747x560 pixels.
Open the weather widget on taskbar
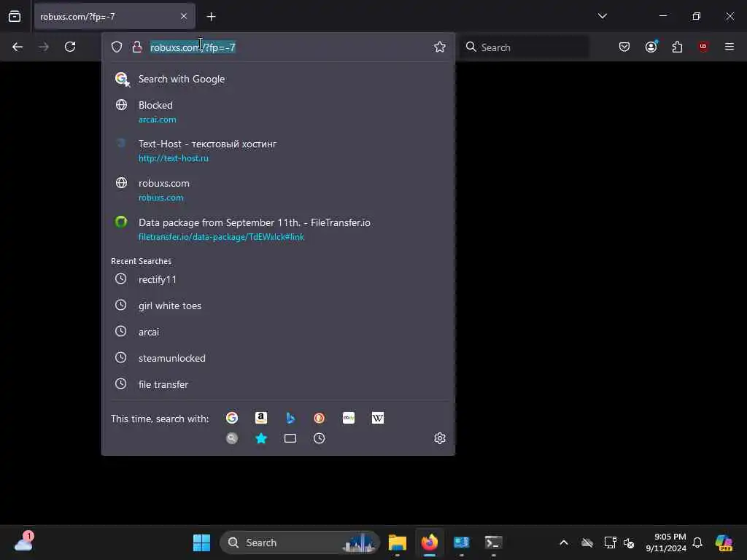pyautogui.click(x=24, y=542)
